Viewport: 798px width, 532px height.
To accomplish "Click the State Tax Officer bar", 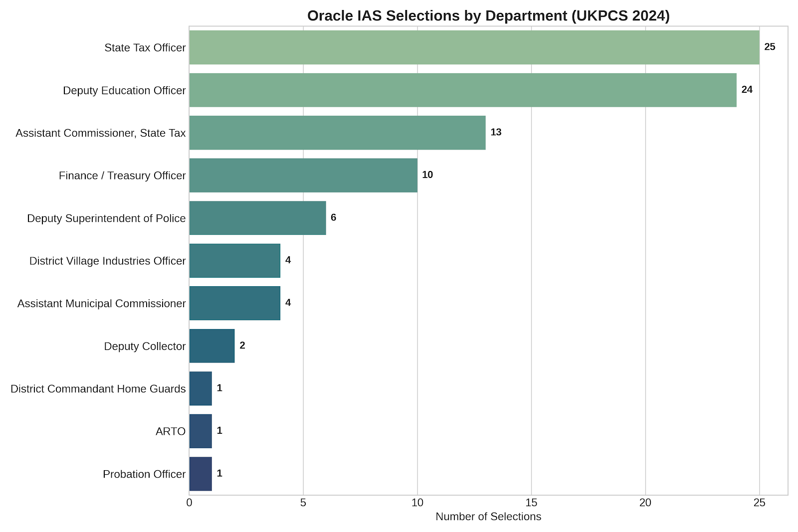I will (474, 47).
